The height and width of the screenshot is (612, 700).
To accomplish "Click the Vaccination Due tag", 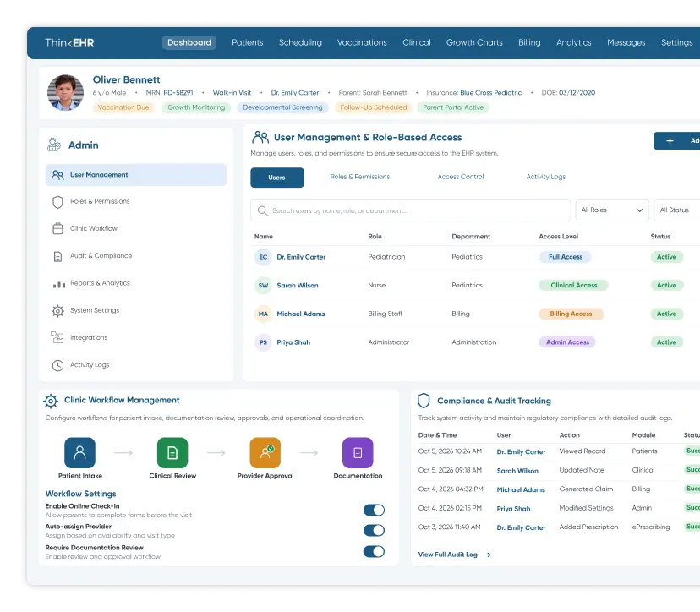I will (123, 107).
